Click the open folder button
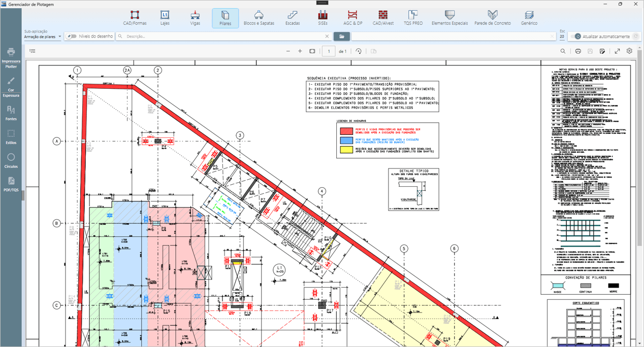Image resolution: width=644 pixels, height=347 pixels. [x=341, y=37]
